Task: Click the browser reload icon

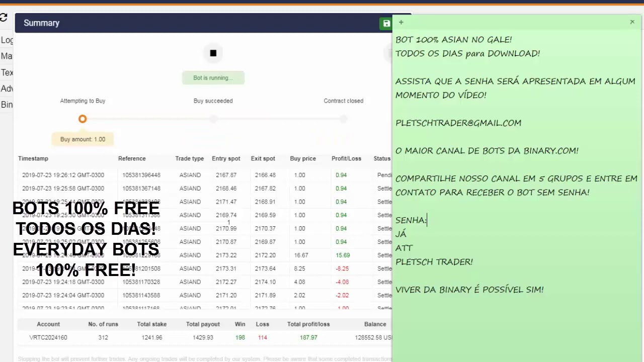Action: coord(4,18)
